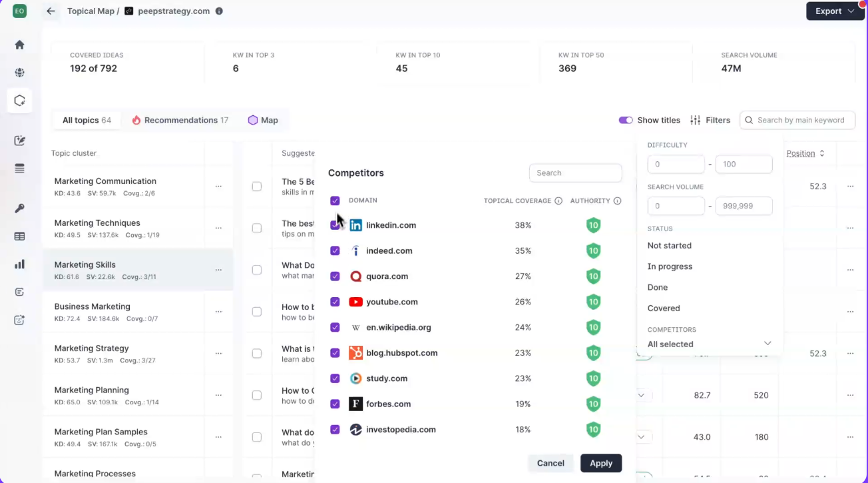Select the key-shaped keyword research icon
This screenshot has width=868, height=483.
(x=19, y=208)
